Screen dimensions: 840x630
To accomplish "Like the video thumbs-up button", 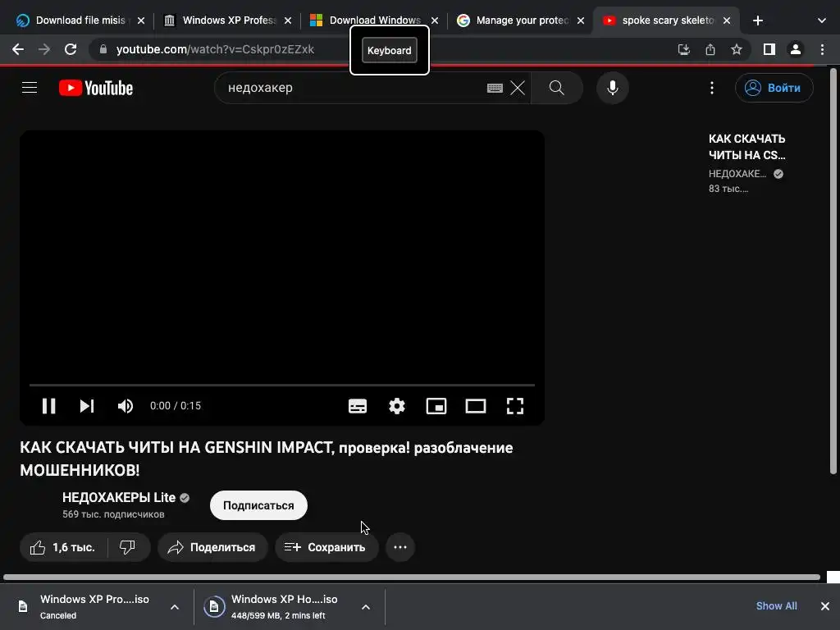I will (63, 547).
